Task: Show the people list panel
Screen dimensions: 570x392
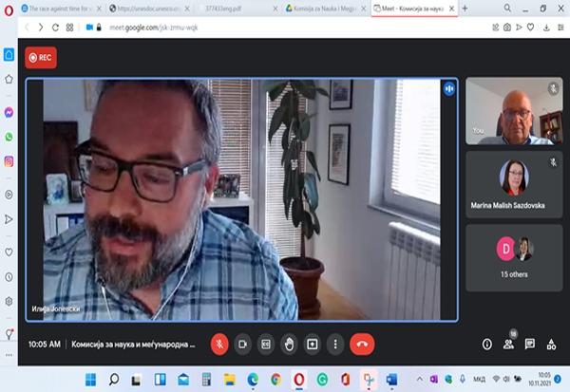Action: click(x=508, y=344)
